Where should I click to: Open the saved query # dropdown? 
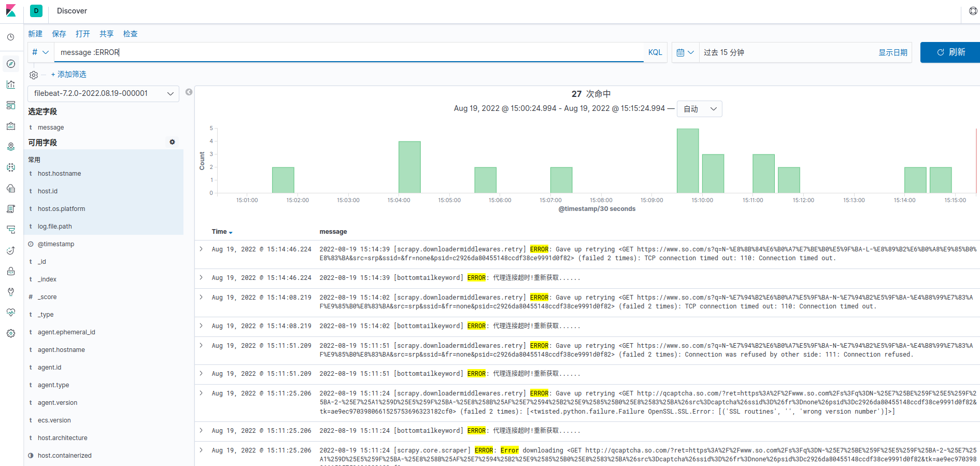tap(40, 52)
